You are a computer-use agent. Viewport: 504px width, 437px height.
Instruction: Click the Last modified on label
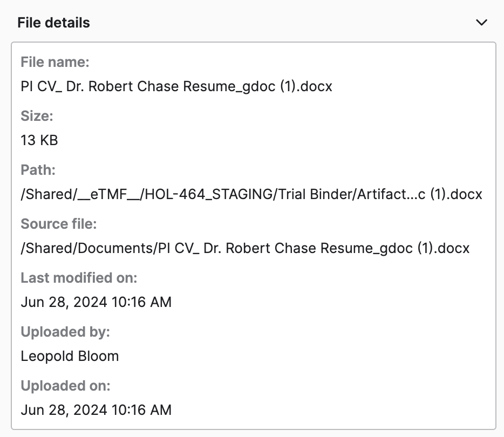click(x=79, y=278)
